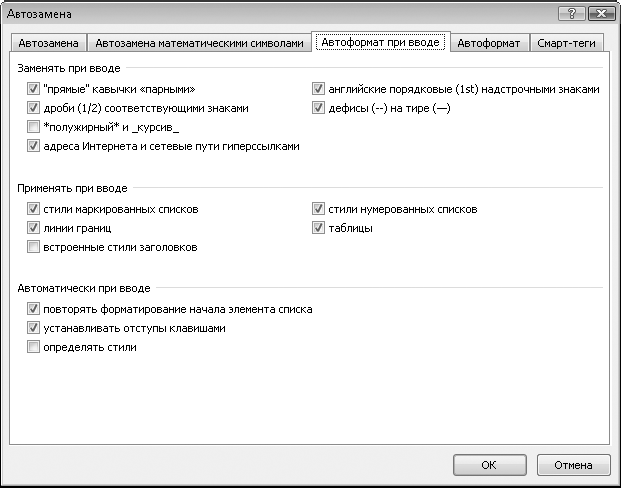Close the Автозамена dialog window
Image resolution: width=621 pixels, height=488 pixels.
pos(601,14)
